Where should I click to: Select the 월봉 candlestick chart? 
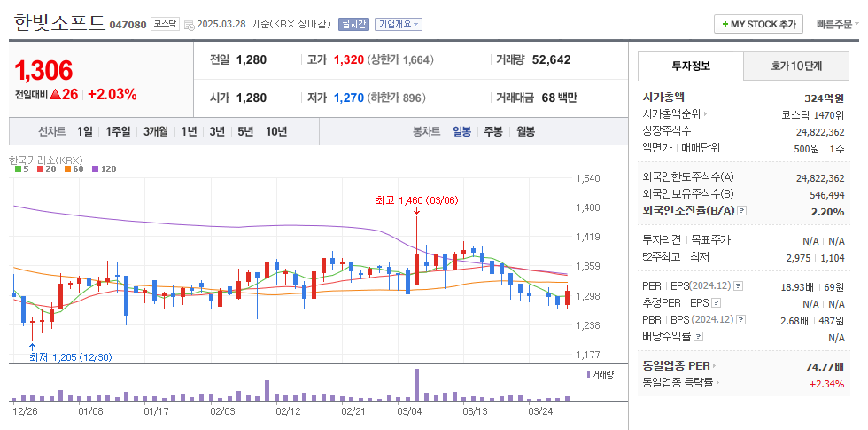pos(526,132)
